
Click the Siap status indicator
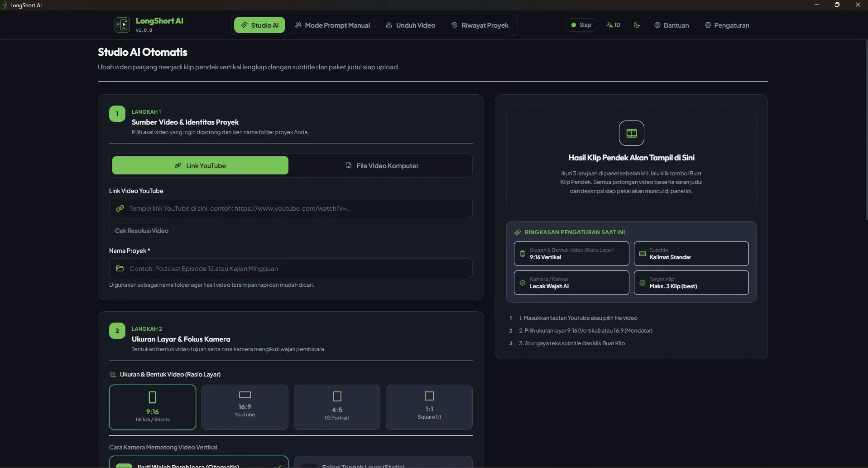[x=581, y=25]
